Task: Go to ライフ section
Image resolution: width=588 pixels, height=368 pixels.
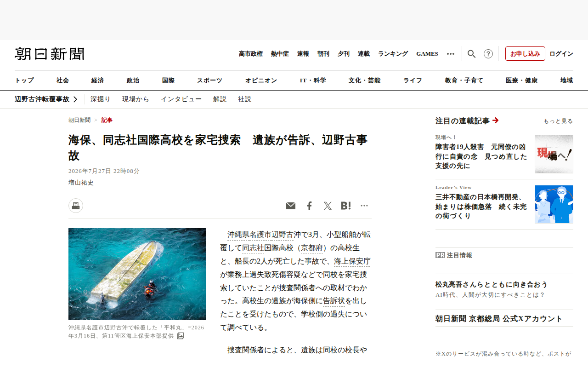Action: pyautogui.click(x=413, y=80)
